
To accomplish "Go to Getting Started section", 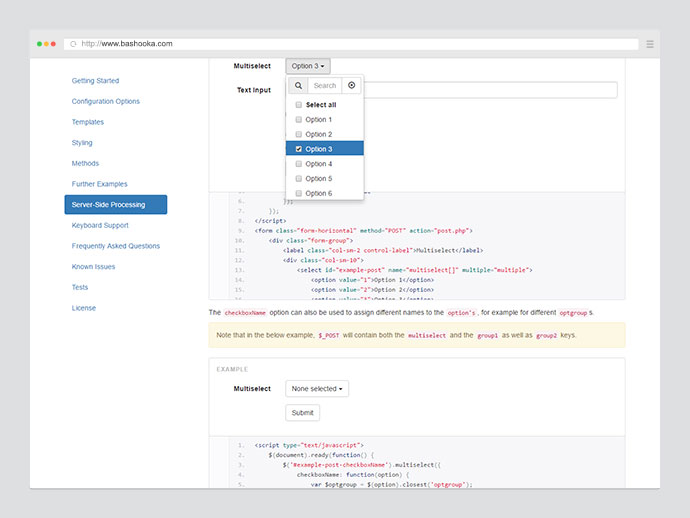I will (95, 81).
